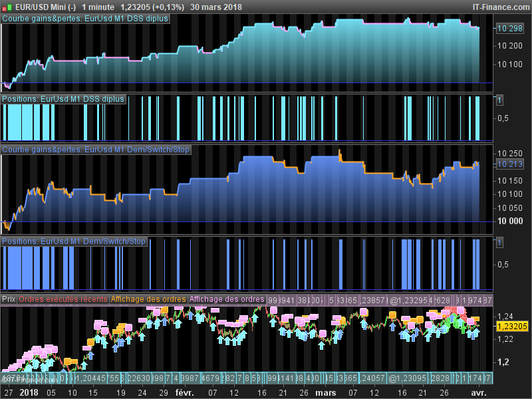Click the 1,24 price scale value
Image resolution: width=532 pixels, height=399 pixels.
point(505,317)
